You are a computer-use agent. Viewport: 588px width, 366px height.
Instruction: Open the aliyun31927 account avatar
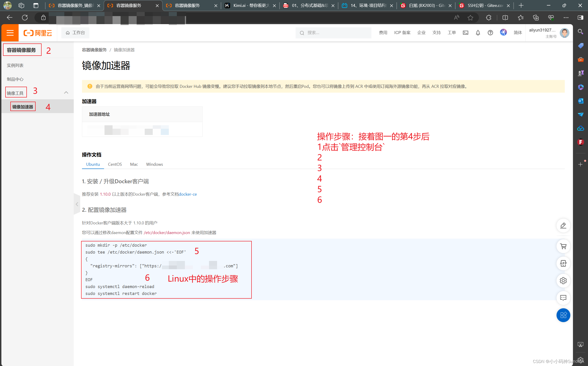point(564,33)
